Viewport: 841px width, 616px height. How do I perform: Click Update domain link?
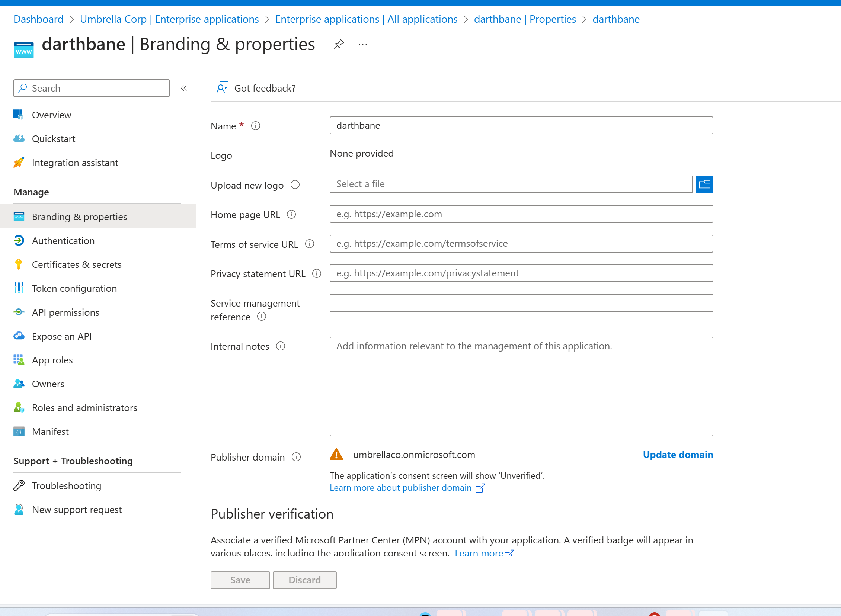[678, 455]
